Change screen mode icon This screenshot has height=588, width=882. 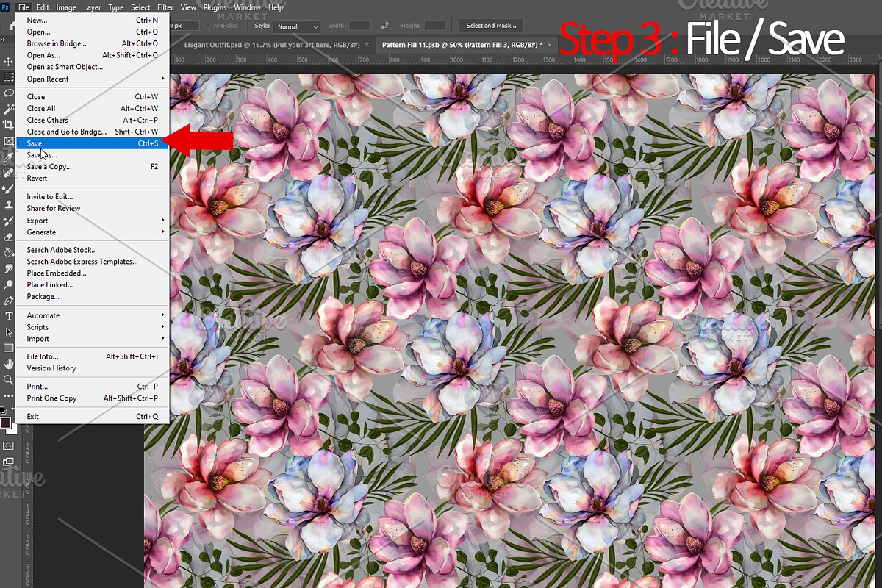(x=9, y=462)
